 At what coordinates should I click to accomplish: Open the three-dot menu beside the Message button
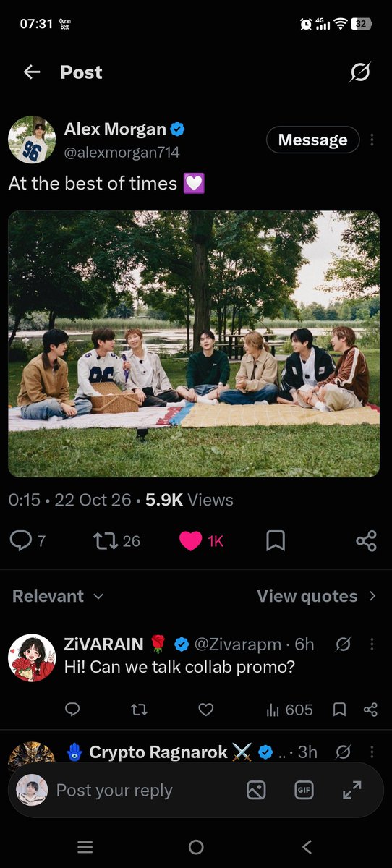[x=372, y=140]
